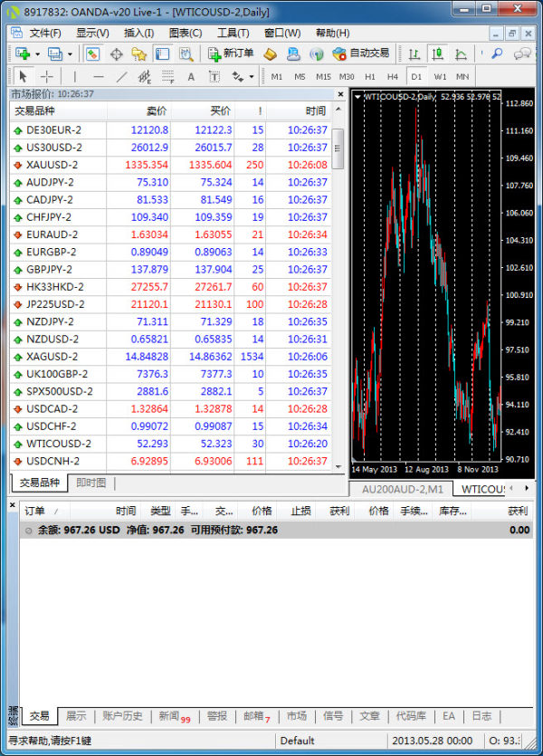Toggle the M15 timeframe button
This screenshot has width=543, height=756.
(x=322, y=77)
